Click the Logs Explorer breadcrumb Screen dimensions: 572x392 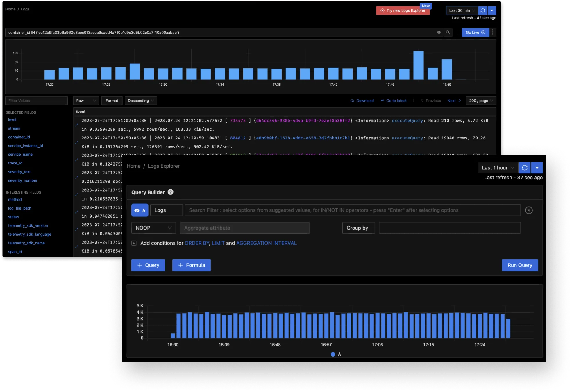point(164,166)
